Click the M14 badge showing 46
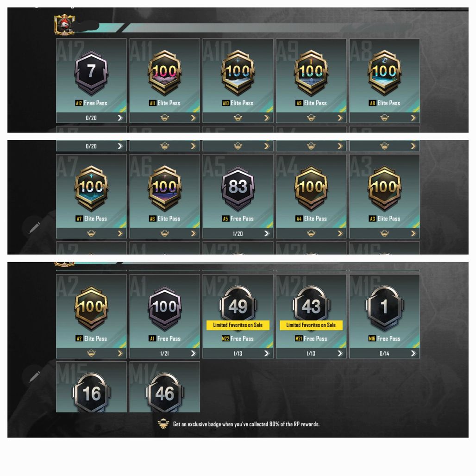Screen dimensions: 476x476 coord(164,393)
